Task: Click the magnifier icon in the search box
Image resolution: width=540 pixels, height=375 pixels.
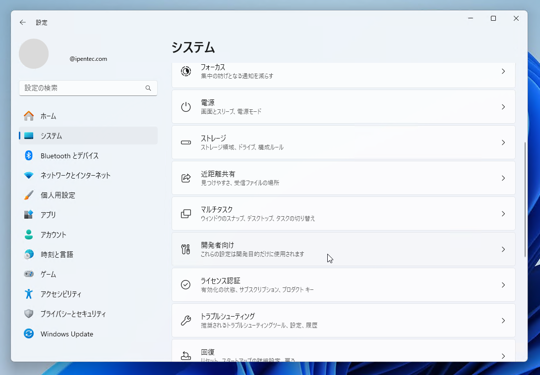Action: (148, 88)
